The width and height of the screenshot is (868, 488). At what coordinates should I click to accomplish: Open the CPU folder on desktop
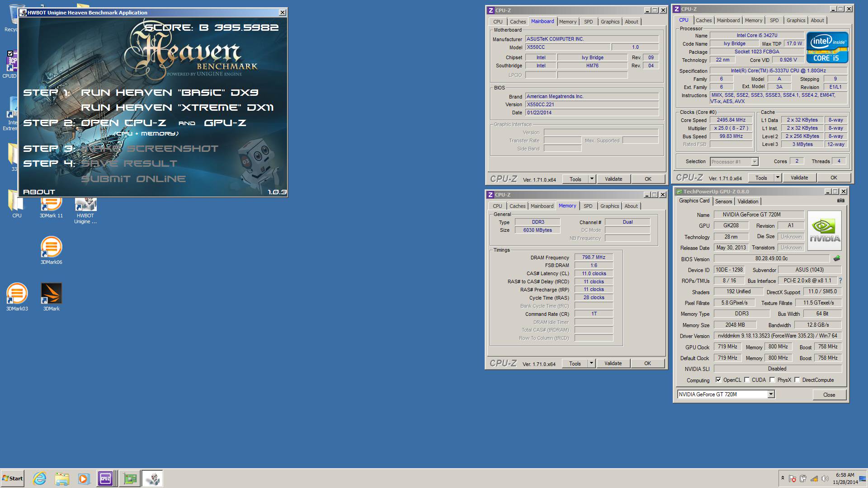[17, 204]
